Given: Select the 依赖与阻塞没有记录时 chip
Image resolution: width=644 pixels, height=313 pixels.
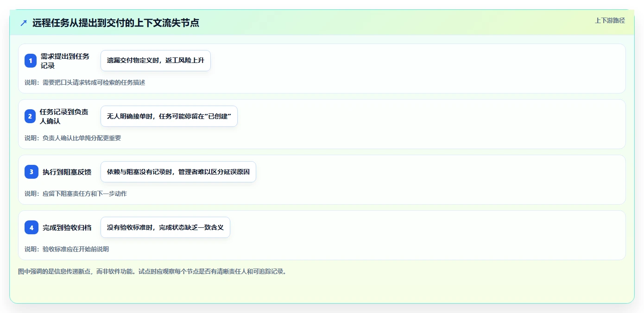Looking at the screenshot, I should pos(178,172).
